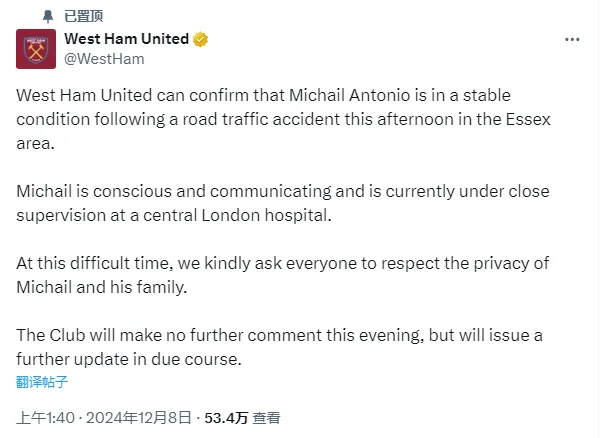Click the 翻译帖子 translate post link
The width and height of the screenshot is (607, 438).
coord(42,381)
